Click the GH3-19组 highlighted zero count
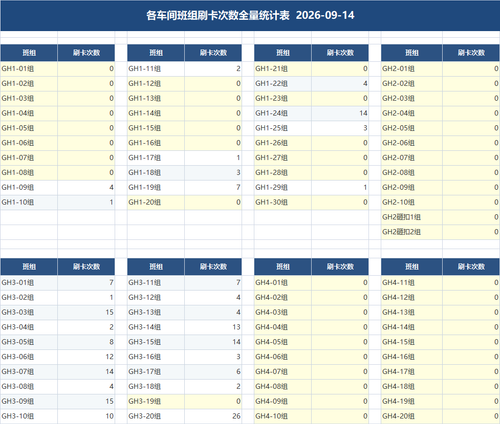Screen dimensions: 500x424 click(x=213, y=401)
